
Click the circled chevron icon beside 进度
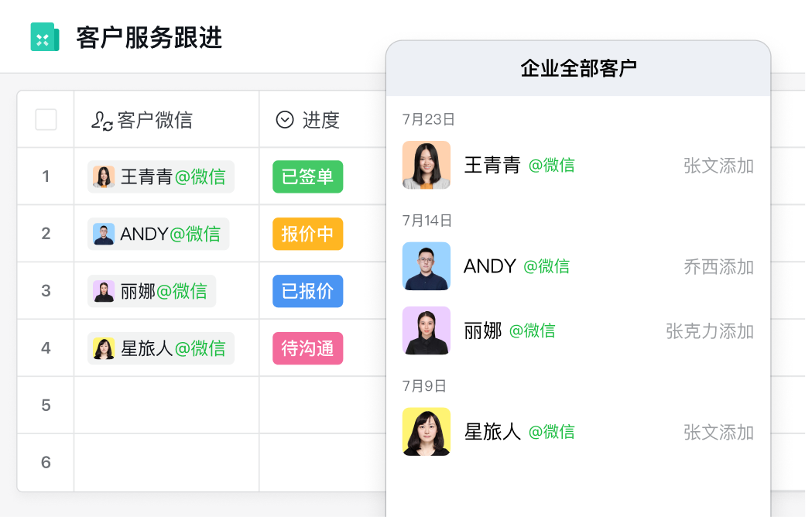[x=284, y=118]
